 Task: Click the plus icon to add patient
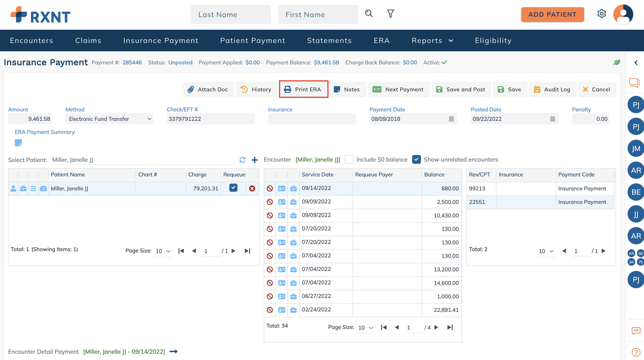(x=255, y=160)
